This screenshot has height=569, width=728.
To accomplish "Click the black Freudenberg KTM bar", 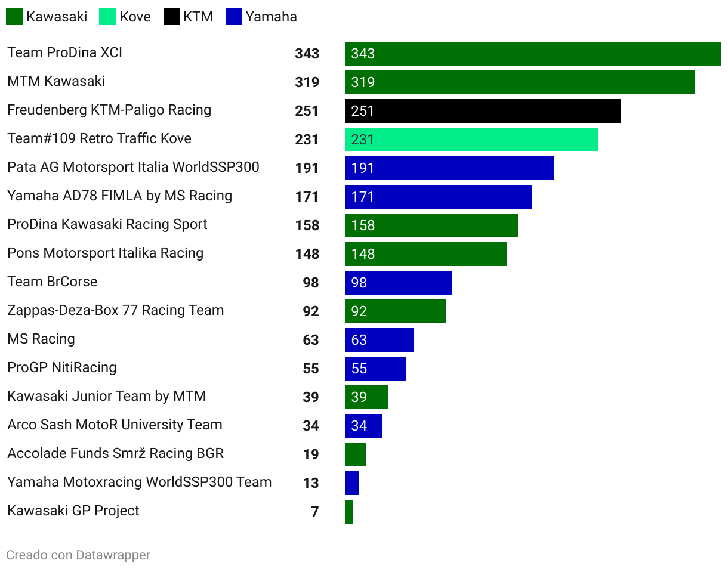I will (482, 111).
